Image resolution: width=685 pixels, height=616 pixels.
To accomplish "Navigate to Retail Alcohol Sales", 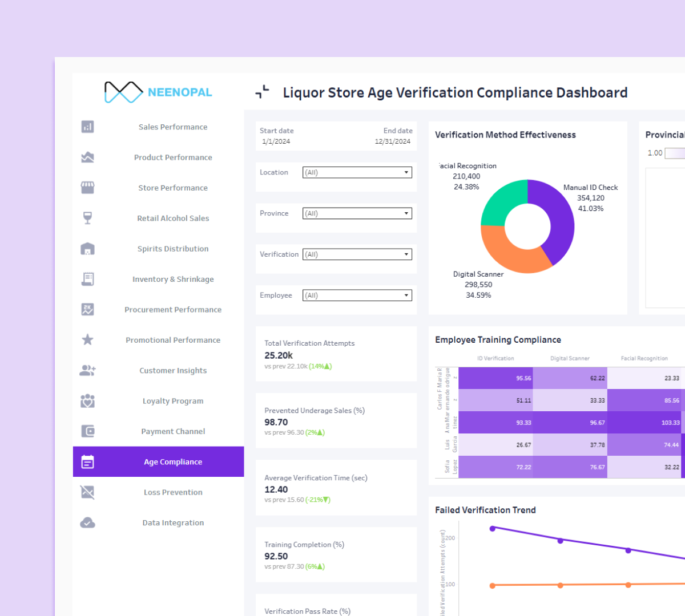I will [173, 218].
